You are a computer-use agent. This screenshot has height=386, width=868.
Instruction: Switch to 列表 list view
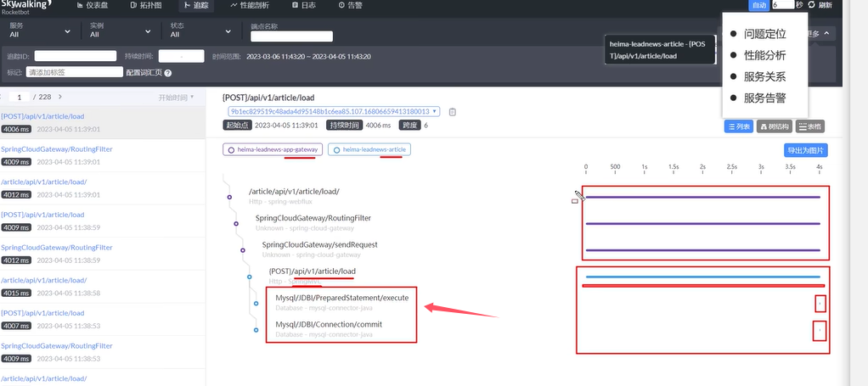click(x=739, y=126)
